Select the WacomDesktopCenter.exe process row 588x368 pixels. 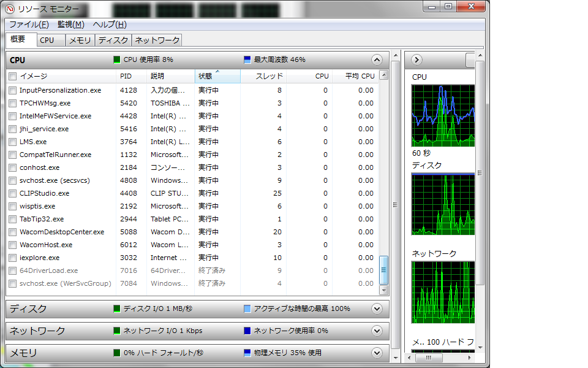[192, 232]
